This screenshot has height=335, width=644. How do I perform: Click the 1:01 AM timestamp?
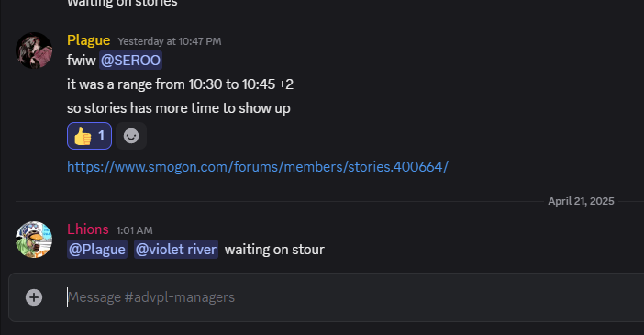pyautogui.click(x=134, y=230)
